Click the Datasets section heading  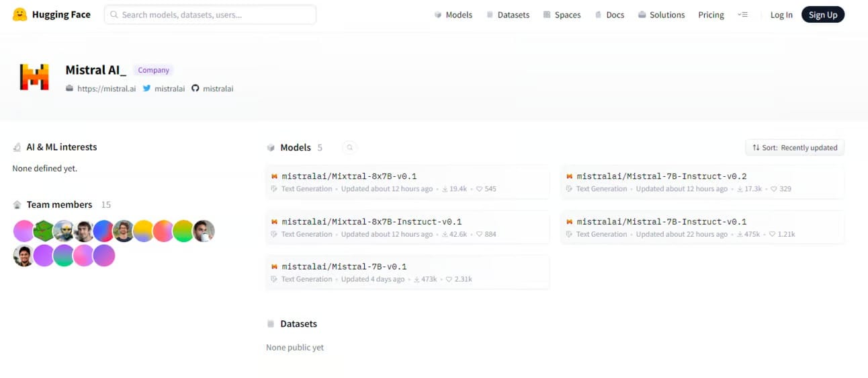(298, 324)
